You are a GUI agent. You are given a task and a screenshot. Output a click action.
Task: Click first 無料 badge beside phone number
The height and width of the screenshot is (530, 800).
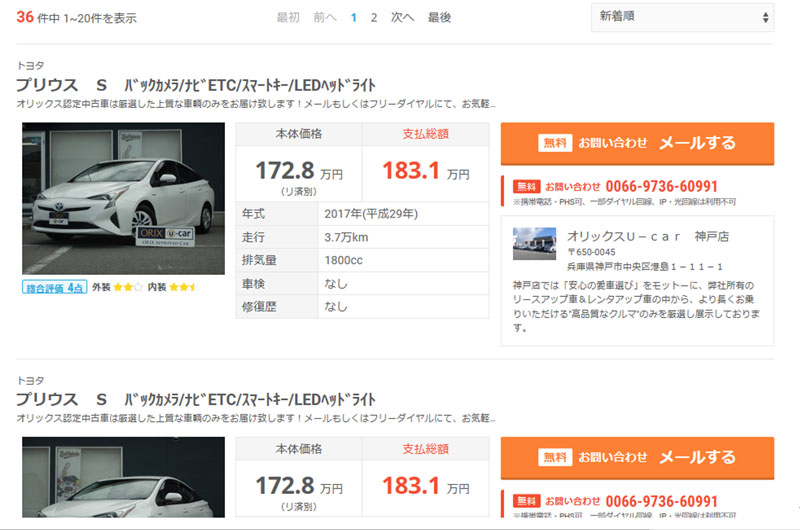527,187
